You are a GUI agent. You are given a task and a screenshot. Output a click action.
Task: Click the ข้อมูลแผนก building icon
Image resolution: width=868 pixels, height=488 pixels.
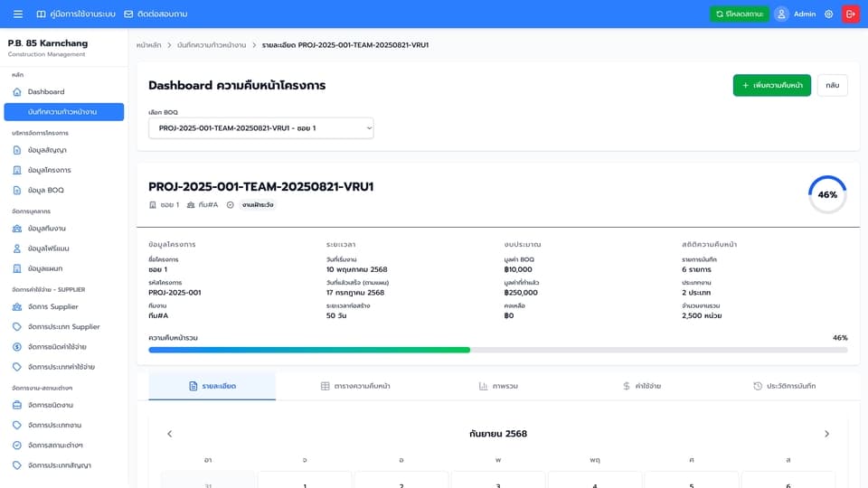[17, 268]
